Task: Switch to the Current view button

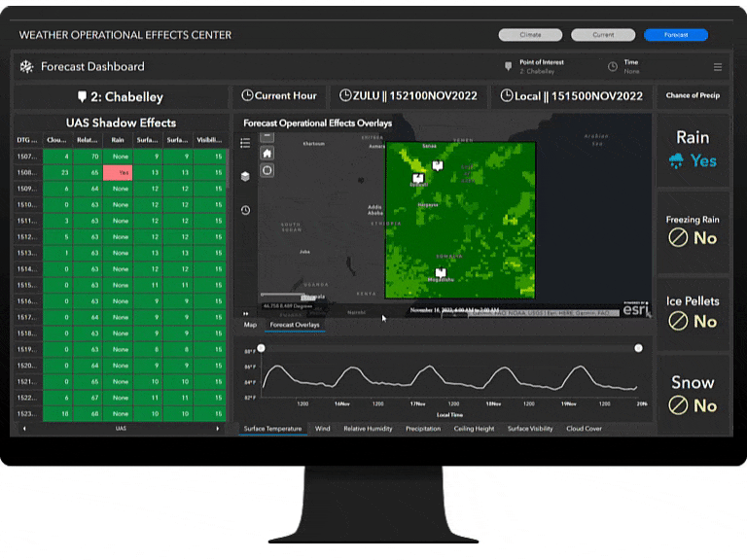Action: (603, 35)
